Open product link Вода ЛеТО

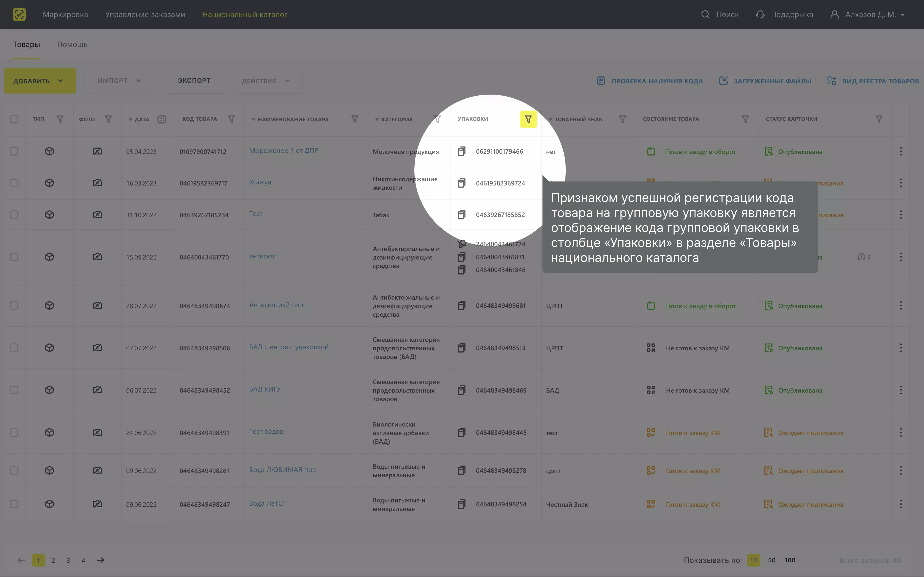coord(266,503)
